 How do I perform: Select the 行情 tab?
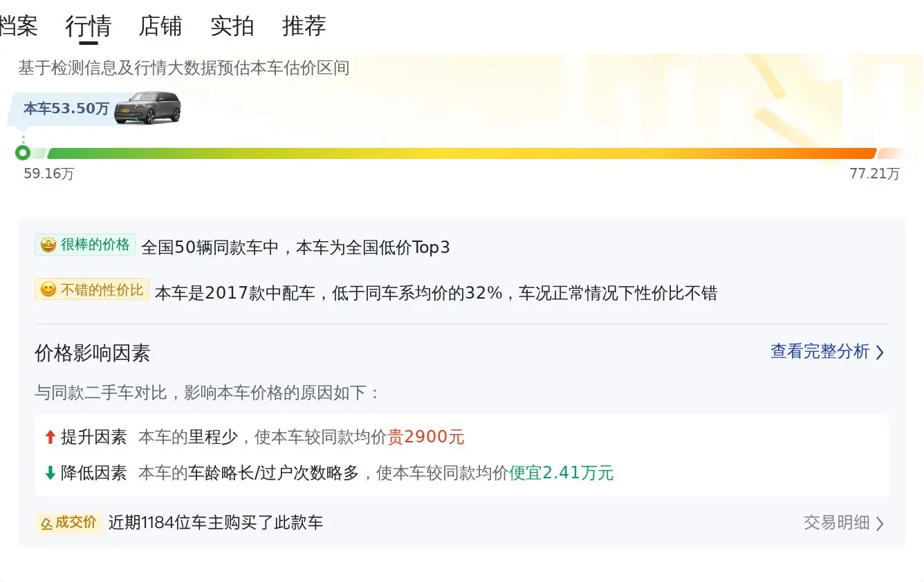point(89,26)
